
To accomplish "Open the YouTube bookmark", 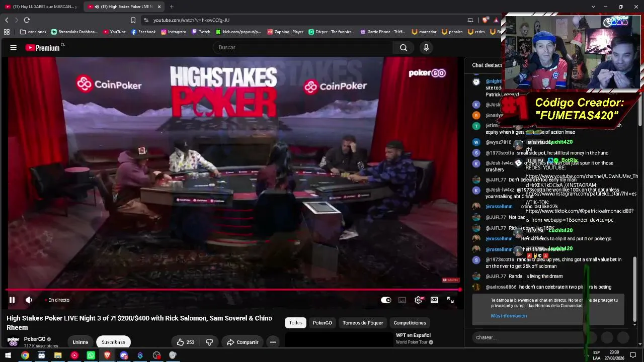I will pos(114,32).
